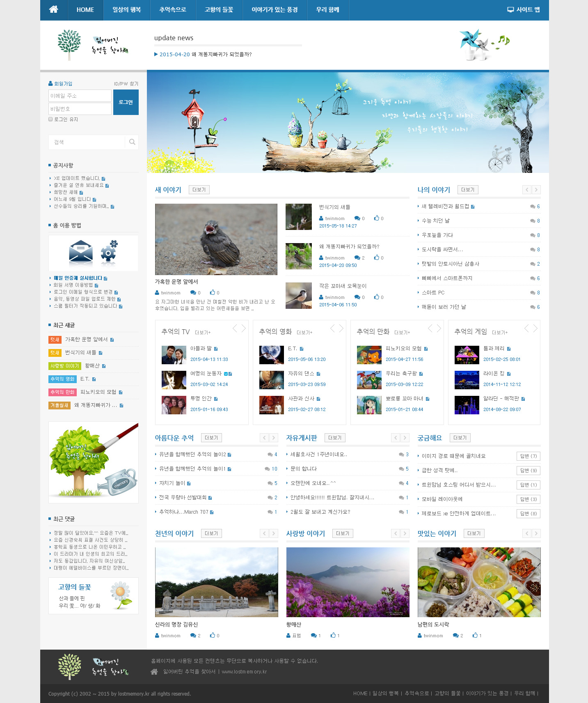The height and width of the screenshot is (703, 588).
Task: Click the 이메일 주소 input field
Action: click(80, 96)
